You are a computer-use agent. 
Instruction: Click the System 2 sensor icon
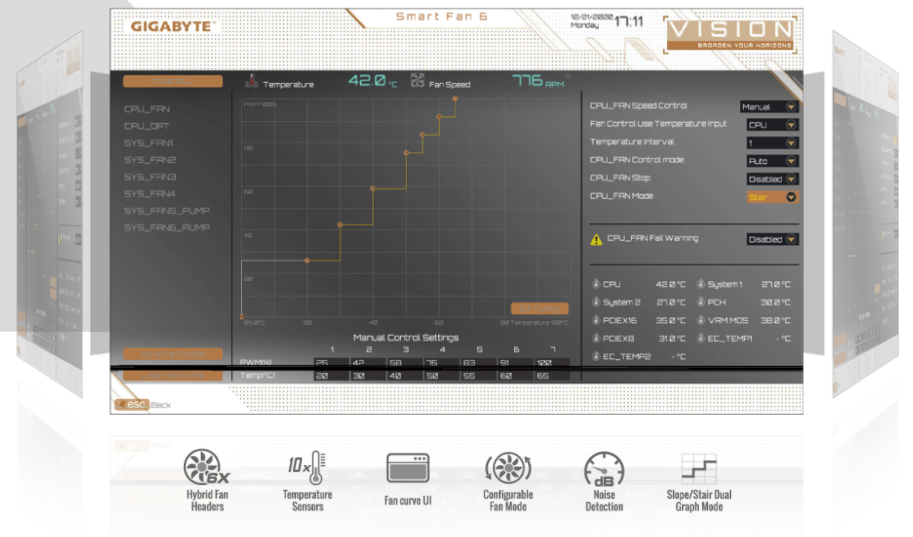point(596,302)
